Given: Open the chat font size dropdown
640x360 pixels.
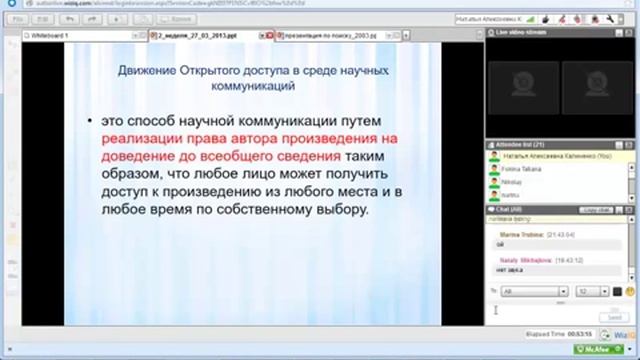Looking at the screenshot, I should (x=592, y=291).
